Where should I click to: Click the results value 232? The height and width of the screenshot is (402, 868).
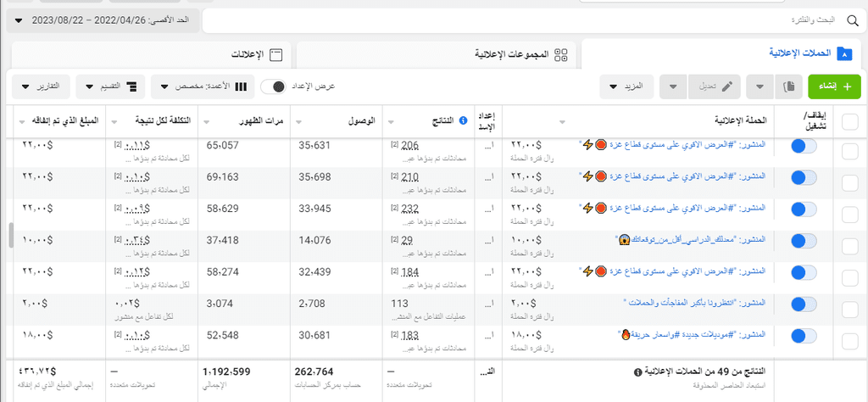tap(409, 209)
